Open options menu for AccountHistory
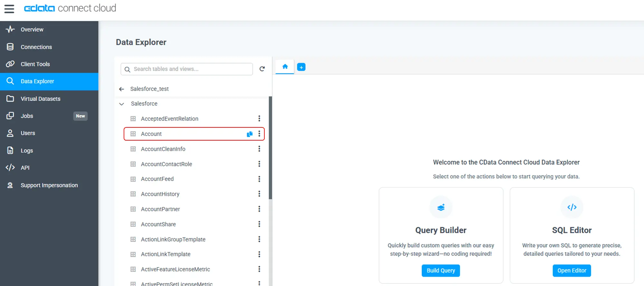The width and height of the screenshot is (644, 286). coord(259,194)
